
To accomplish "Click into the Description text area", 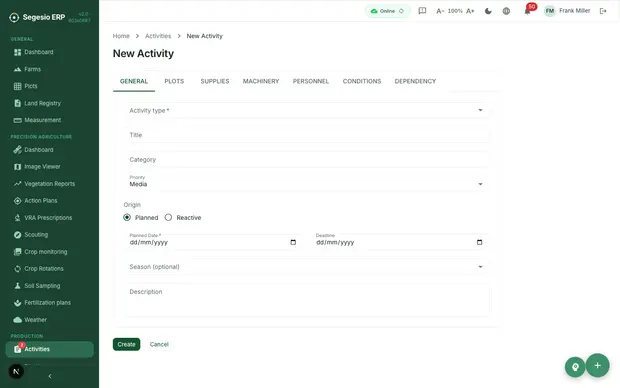I will pyautogui.click(x=307, y=300).
